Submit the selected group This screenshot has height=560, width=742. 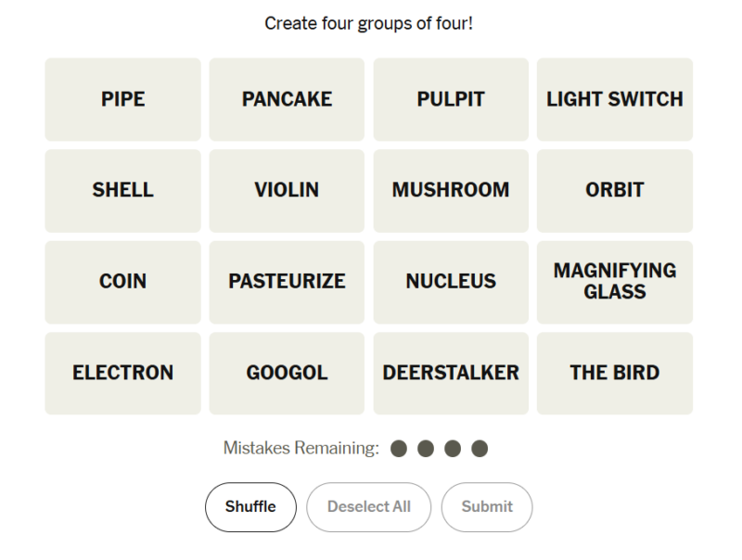pos(487,506)
